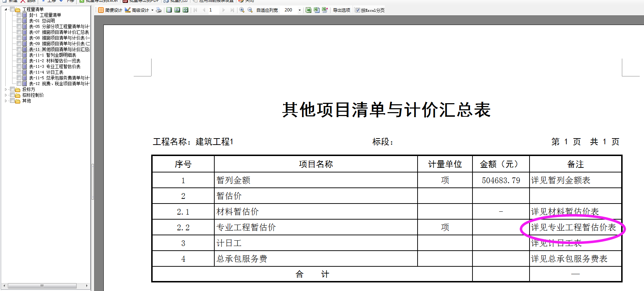This screenshot has height=291, width=644.
Task: Click 自适应列宽 auto-fit column width
Action: tap(267, 10)
